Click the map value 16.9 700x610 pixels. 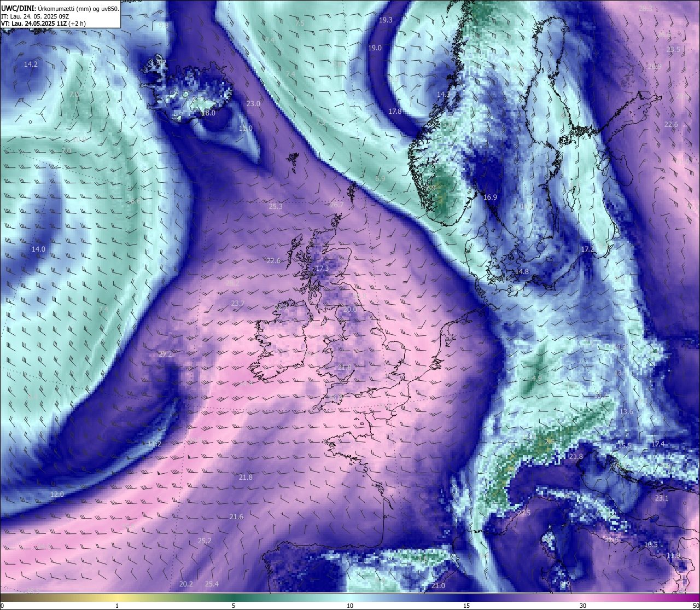coord(490,197)
